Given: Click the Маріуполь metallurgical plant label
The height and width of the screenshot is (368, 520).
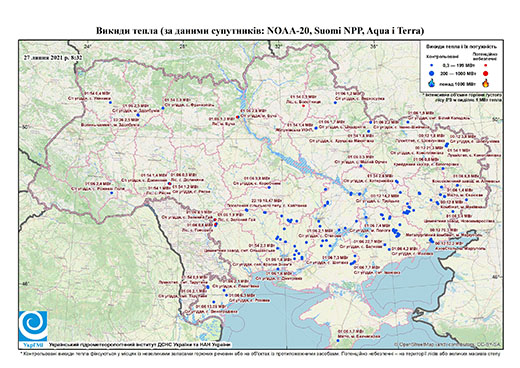Looking at the screenshot, I should 443,235.
